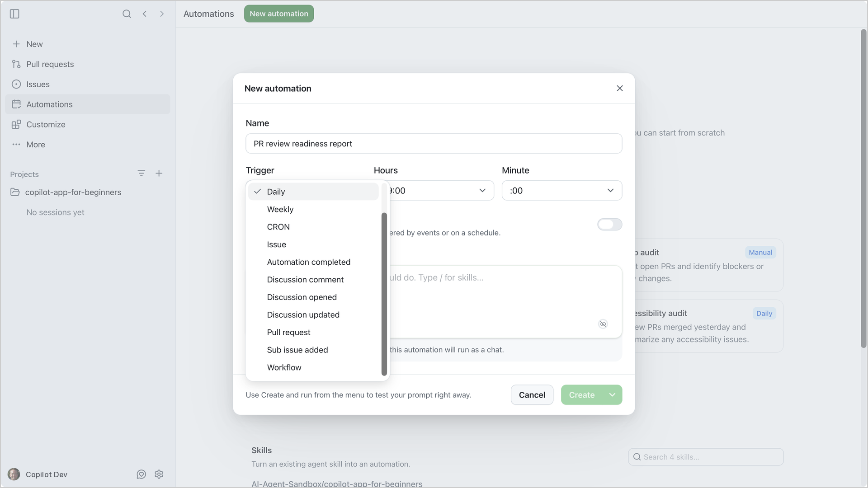
Task: Open search with the magnifier icon
Action: click(x=127, y=14)
